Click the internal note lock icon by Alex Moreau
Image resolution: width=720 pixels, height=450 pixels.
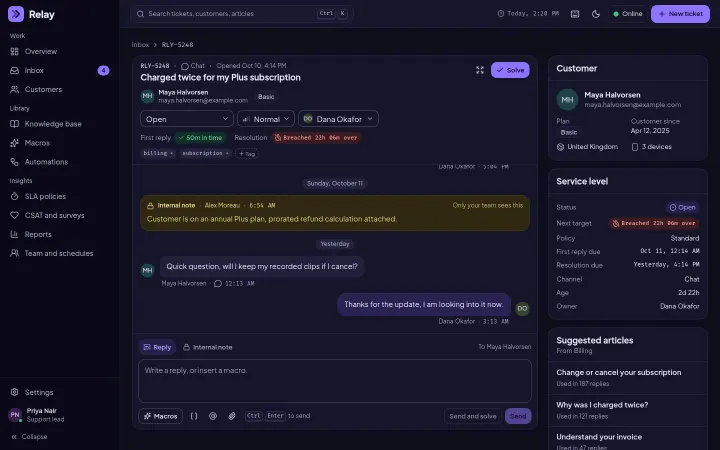pyautogui.click(x=150, y=206)
